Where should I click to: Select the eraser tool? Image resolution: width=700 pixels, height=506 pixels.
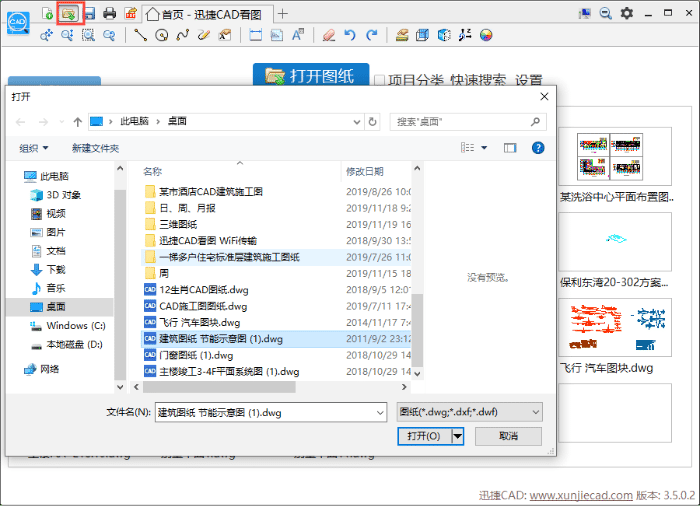pos(329,35)
